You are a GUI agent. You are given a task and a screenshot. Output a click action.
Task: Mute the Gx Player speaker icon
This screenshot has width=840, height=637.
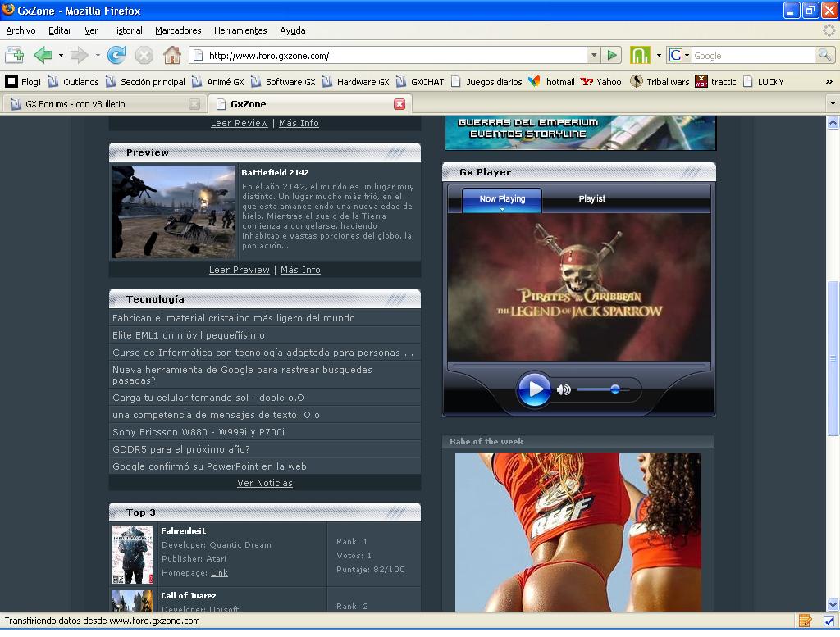(563, 389)
